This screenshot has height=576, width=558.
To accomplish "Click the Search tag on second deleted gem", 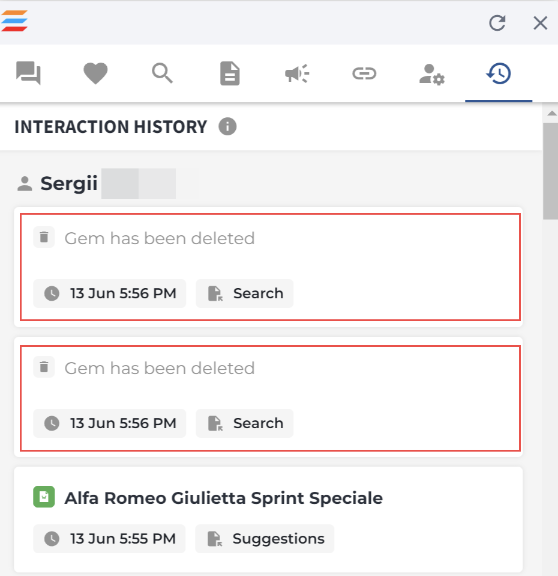I will click(x=244, y=423).
